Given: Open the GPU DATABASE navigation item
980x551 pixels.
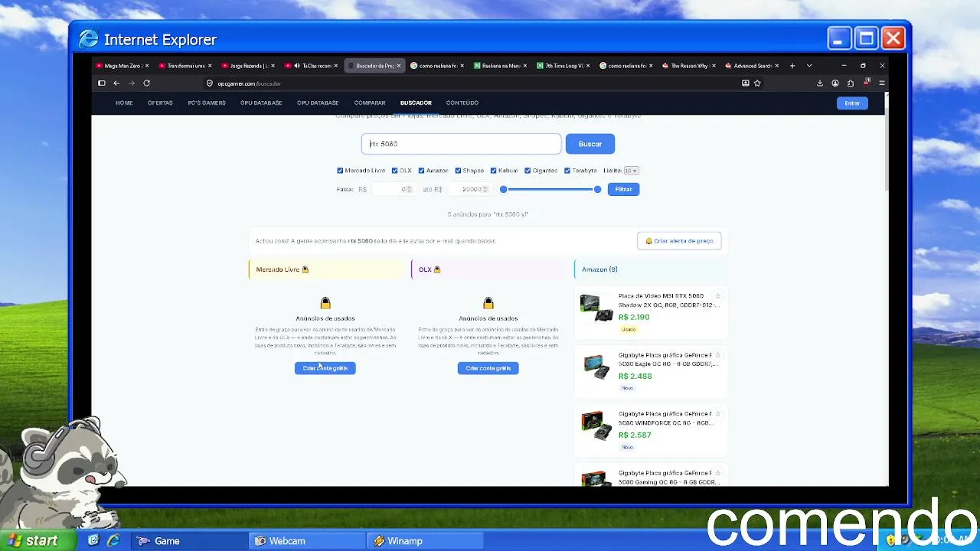Looking at the screenshot, I should pos(261,103).
